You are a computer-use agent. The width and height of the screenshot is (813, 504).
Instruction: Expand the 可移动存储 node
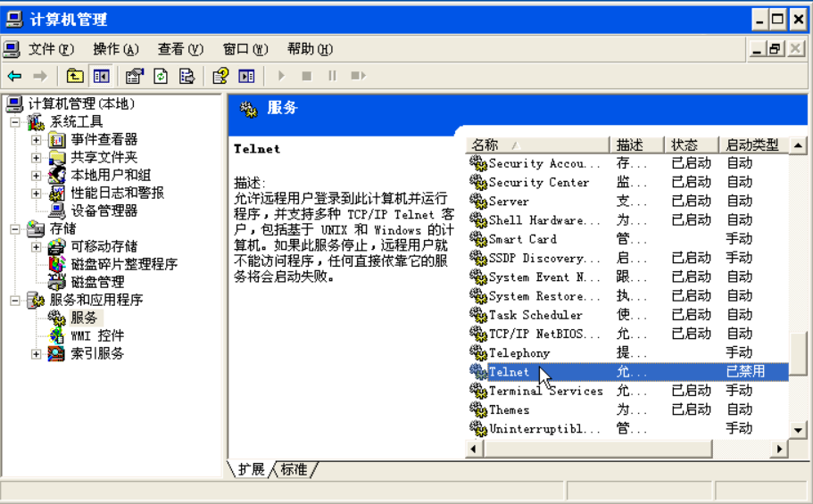pos(36,247)
